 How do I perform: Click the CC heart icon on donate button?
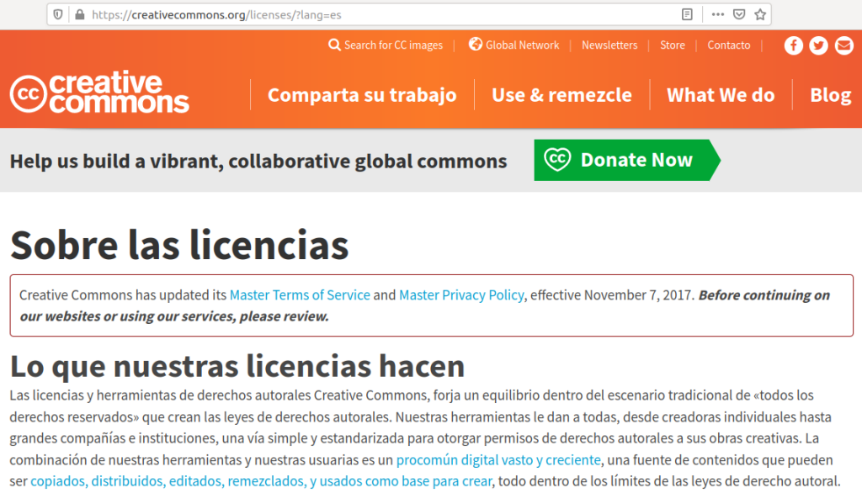click(557, 159)
